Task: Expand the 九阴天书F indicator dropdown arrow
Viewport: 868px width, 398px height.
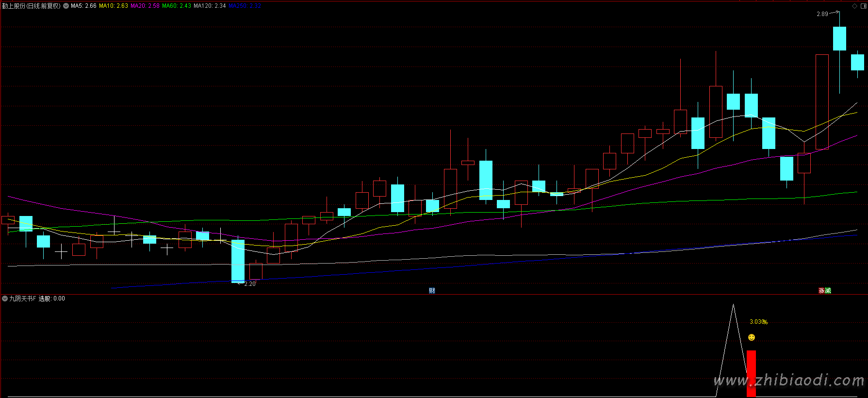Action: (x=5, y=298)
